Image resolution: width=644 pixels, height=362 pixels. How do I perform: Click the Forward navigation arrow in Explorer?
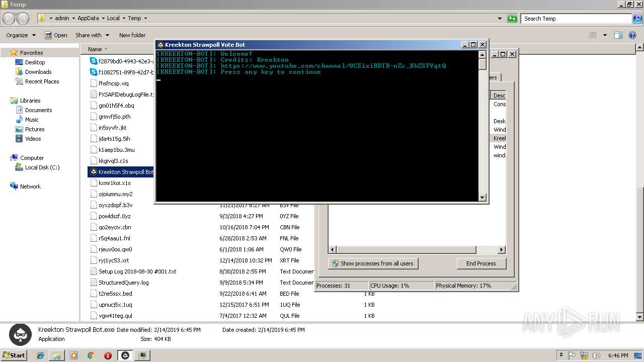23,19
